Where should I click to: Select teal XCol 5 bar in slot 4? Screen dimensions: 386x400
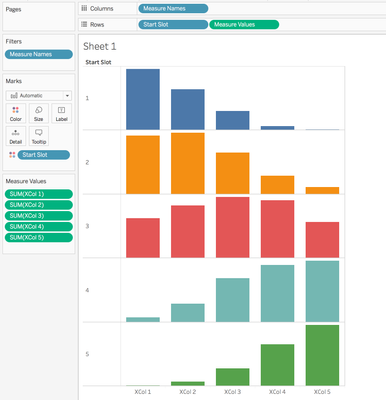click(322, 291)
